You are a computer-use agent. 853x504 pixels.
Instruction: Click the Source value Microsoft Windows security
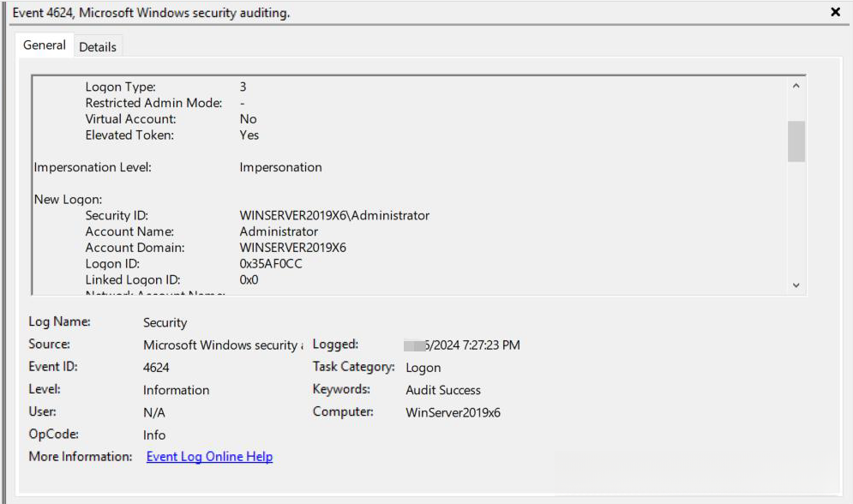223,345
